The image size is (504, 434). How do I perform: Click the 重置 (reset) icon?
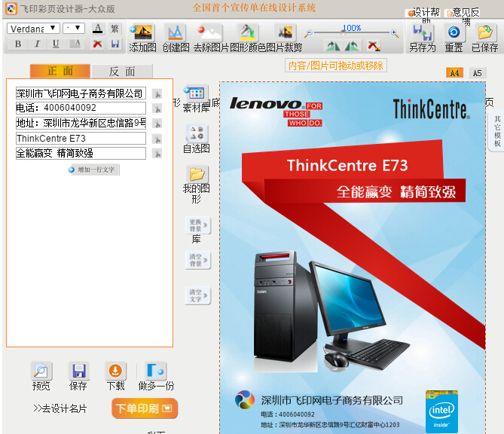(x=454, y=32)
